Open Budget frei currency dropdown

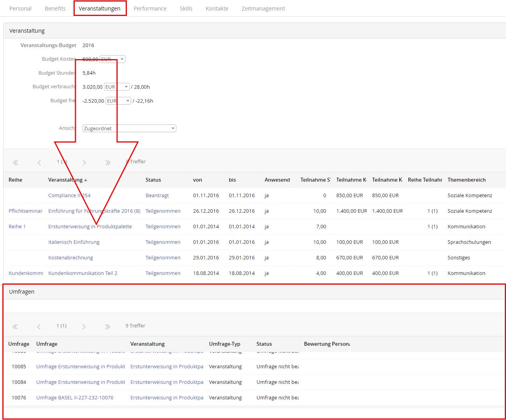coord(118,101)
